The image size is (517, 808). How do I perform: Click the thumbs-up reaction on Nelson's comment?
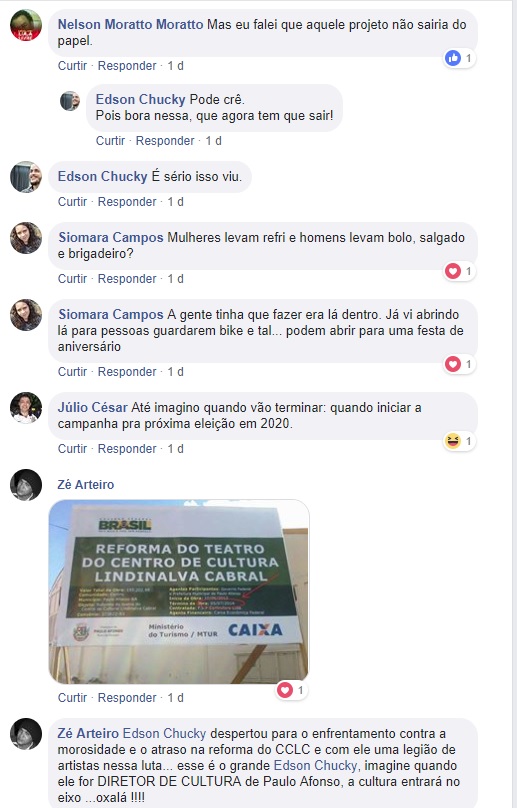(453, 58)
